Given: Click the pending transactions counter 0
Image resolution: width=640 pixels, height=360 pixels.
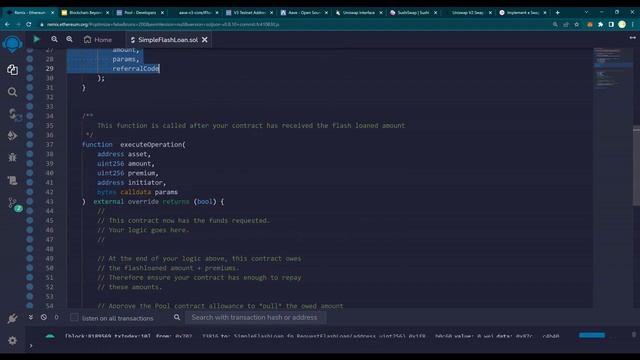Looking at the screenshot, I should tap(56, 317).
